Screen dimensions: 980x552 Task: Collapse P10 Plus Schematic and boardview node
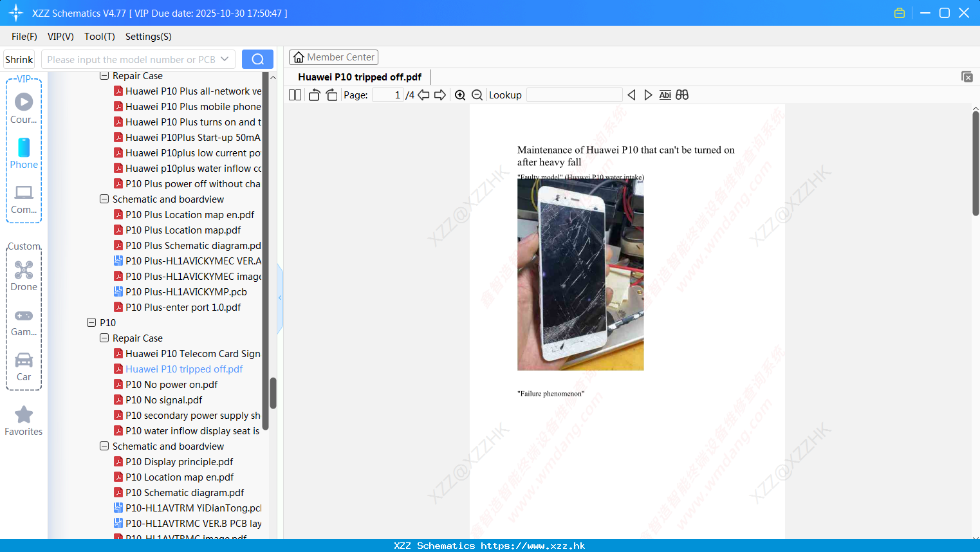(104, 199)
